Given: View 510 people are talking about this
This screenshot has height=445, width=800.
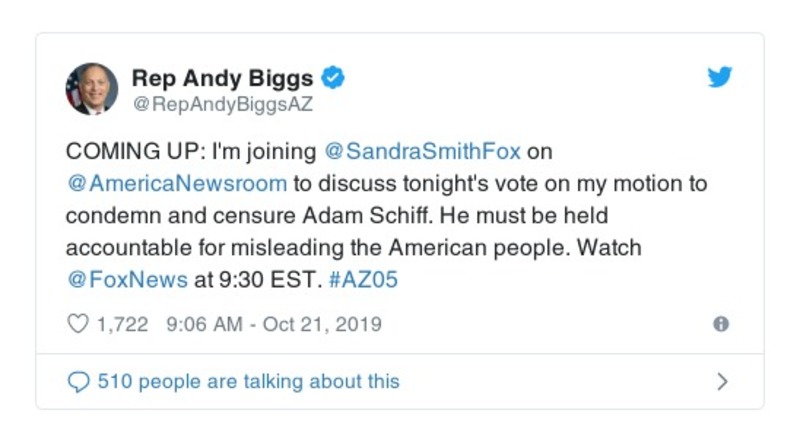Looking at the screenshot, I should point(247,381).
